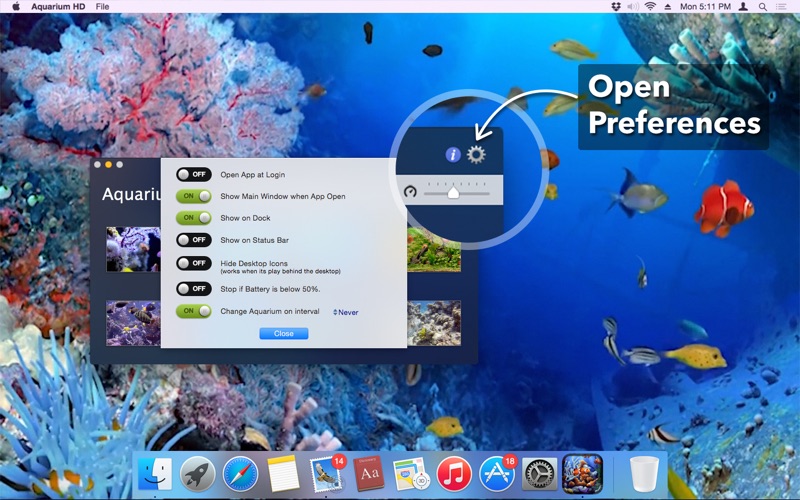This screenshot has height=500, width=800.
Task: Open Safari from the Dock
Action: click(x=240, y=473)
